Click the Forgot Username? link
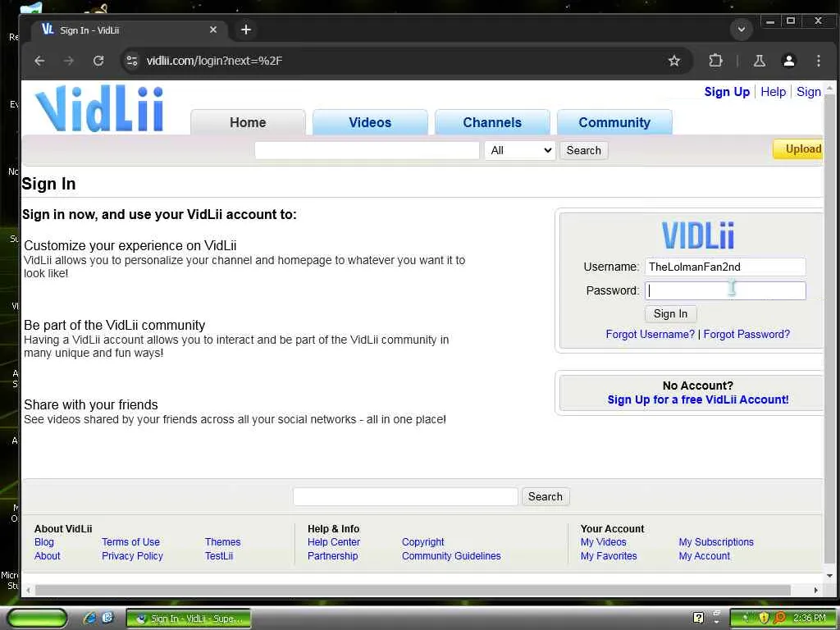The width and height of the screenshot is (840, 630). (650, 335)
